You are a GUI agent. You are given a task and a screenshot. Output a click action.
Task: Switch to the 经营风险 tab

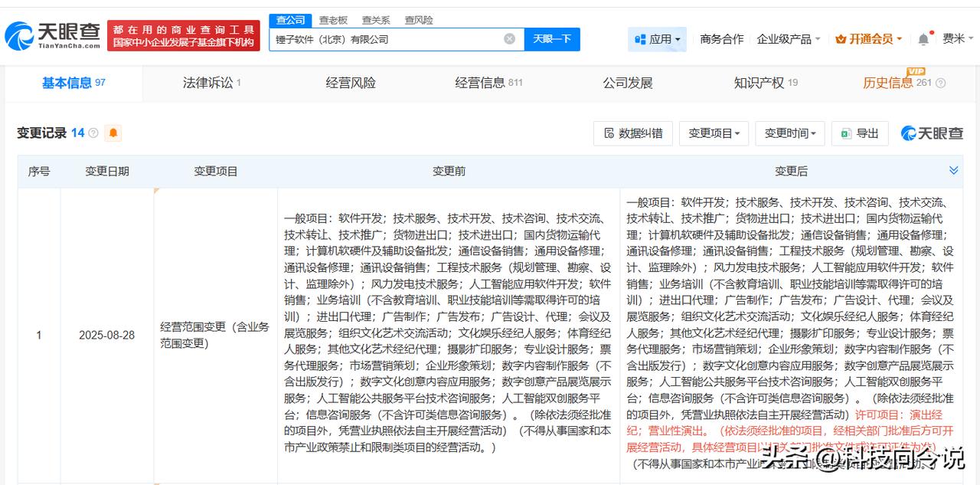[x=351, y=83]
